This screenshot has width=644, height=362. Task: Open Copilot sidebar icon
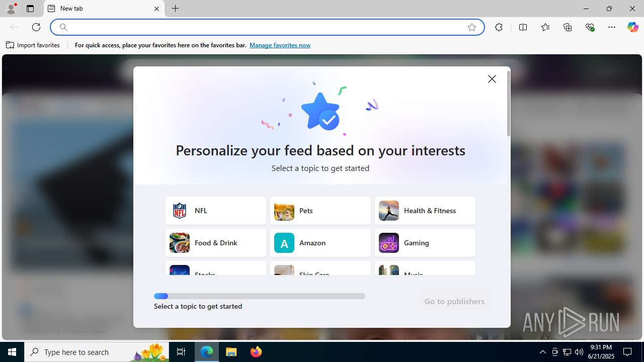pos(632,27)
